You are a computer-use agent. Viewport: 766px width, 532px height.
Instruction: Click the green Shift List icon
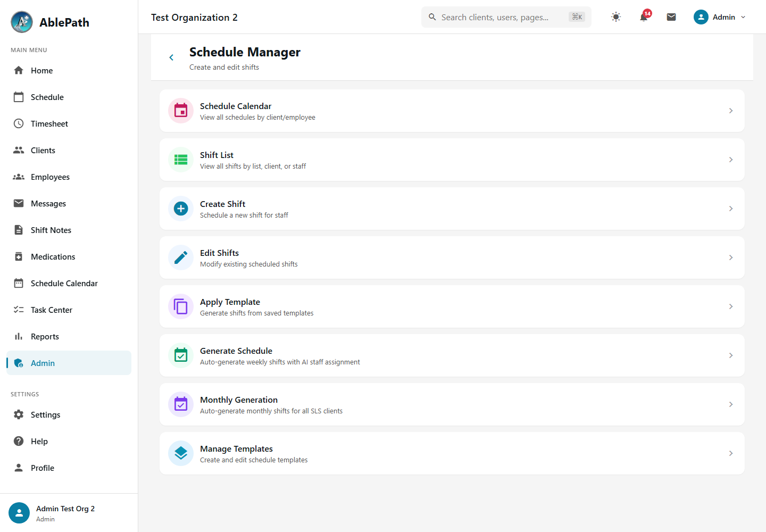coord(181,160)
